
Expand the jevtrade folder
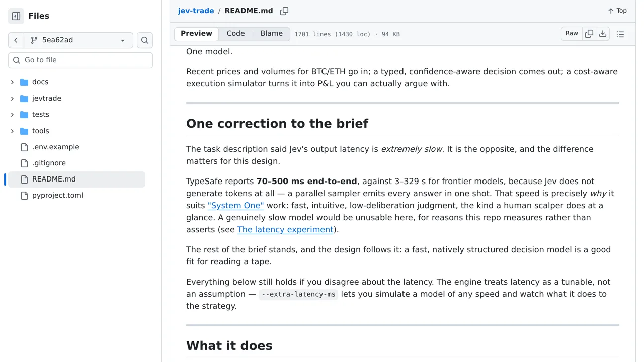click(x=12, y=98)
